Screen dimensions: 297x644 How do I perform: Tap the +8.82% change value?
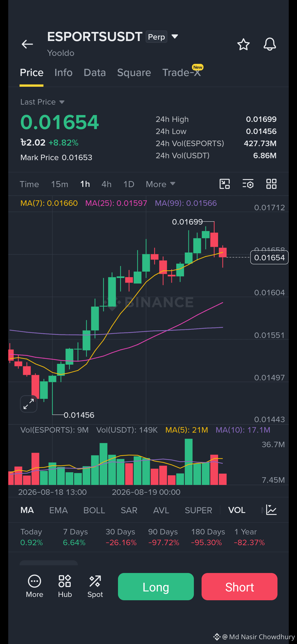pyautogui.click(x=64, y=143)
